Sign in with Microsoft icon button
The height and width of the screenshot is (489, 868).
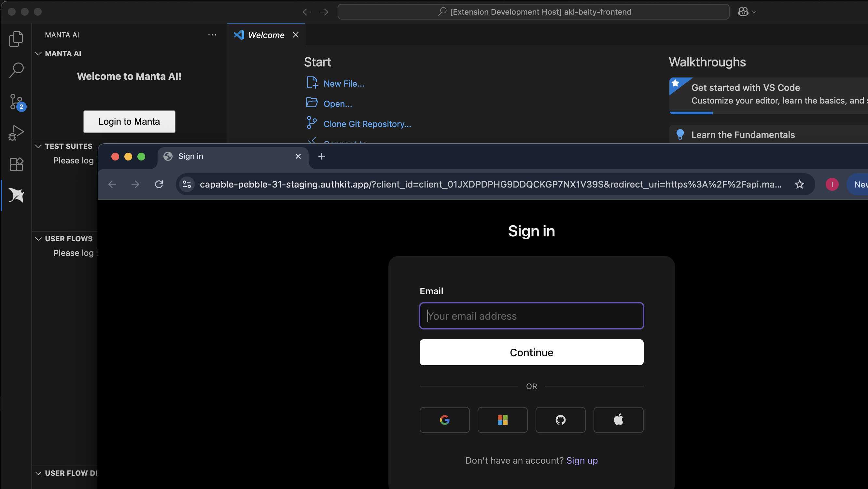(502, 420)
